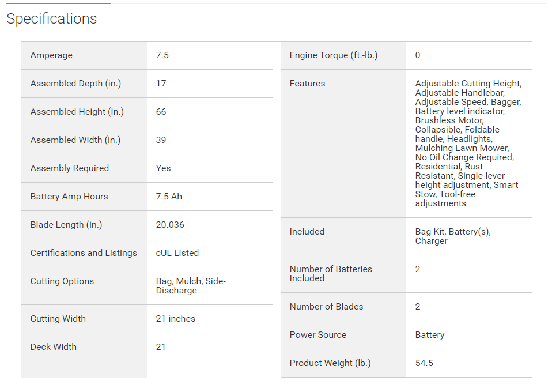Click the Specifications section heading
This screenshot has width=552, height=392.
(52, 19)
